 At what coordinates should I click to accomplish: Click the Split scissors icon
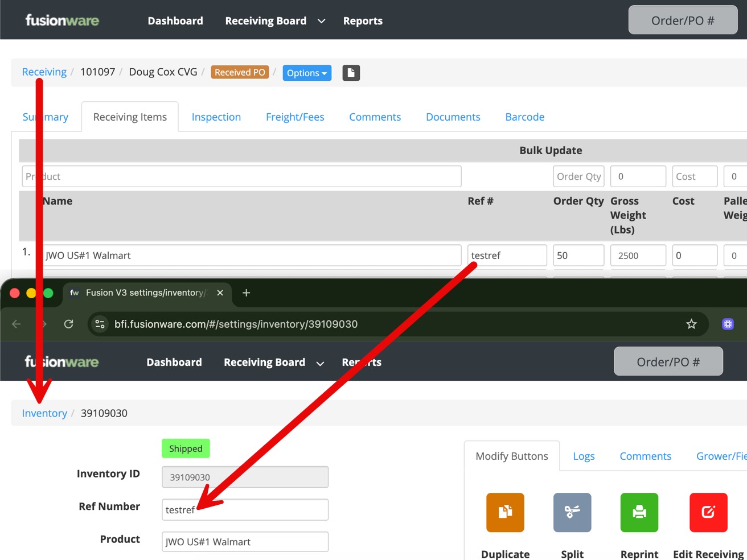[x=572, y=512]
